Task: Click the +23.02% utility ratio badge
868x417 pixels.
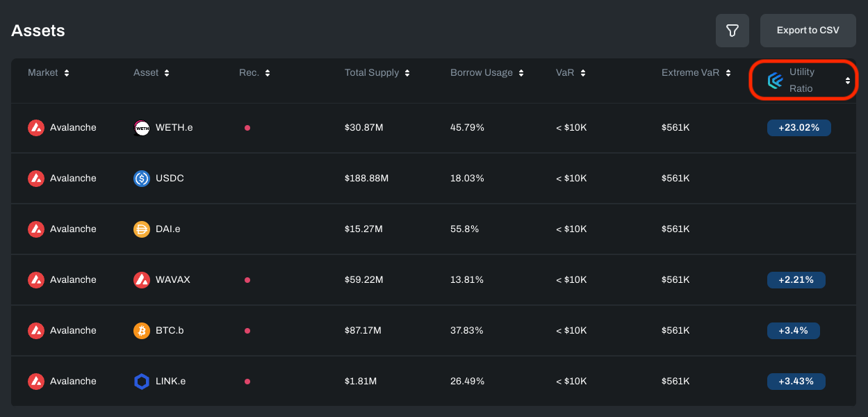Action: (799, 128)
